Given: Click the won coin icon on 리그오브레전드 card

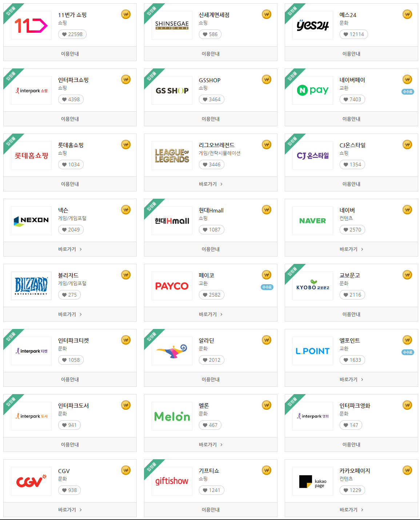Looking at the screenshot, I should 267,145.
